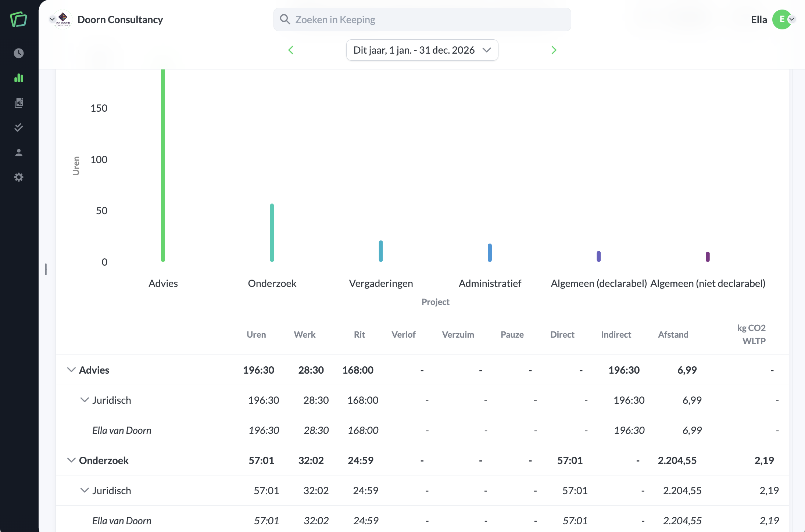Go to next year with right arrow
805x532 pixels.
pos(554,50)
